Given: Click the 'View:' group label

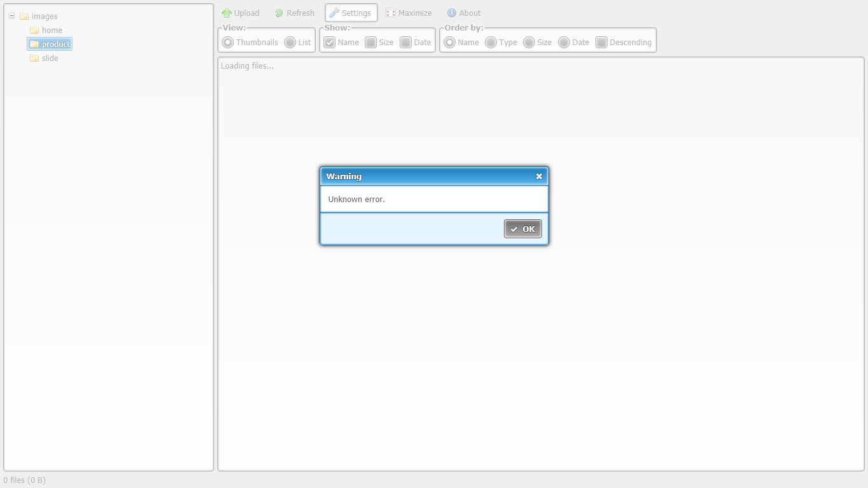Looking at the screenshot, I should (x=234, y=28).
